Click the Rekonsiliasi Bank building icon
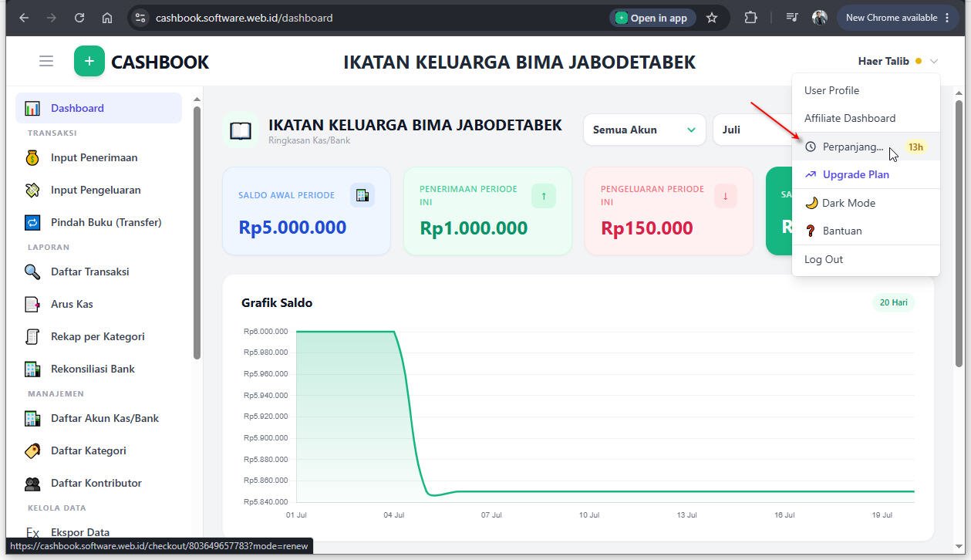The height and width of the screenshot is (560, 971). [32, 369]
